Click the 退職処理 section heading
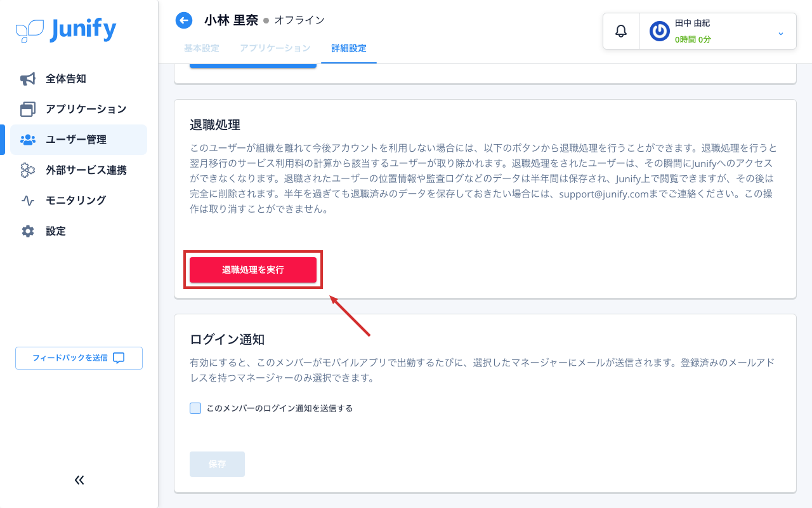The height and width of the screenshot is (508, 812). [215, 124]
